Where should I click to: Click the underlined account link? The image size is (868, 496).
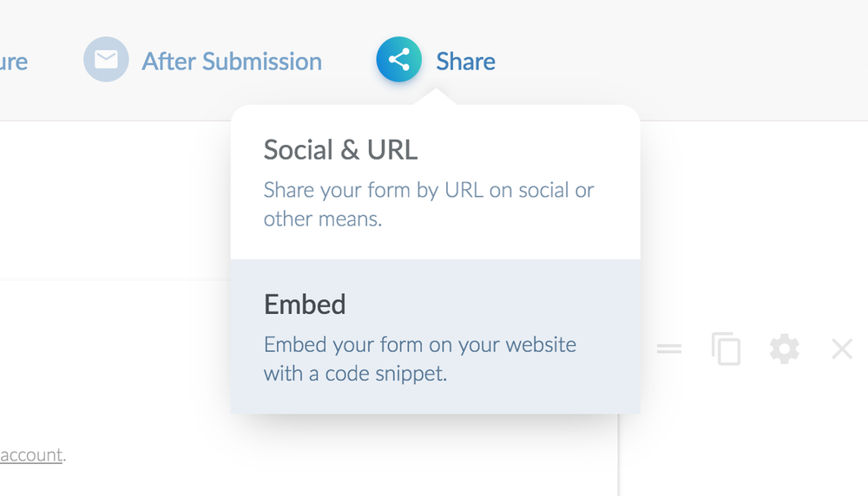31,454
